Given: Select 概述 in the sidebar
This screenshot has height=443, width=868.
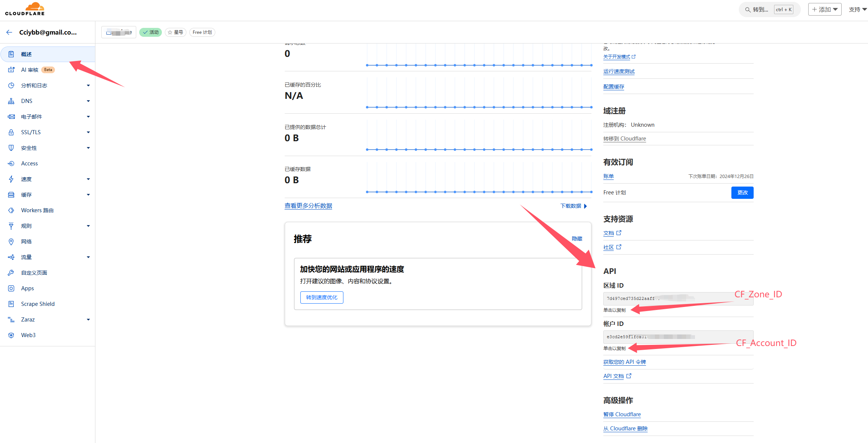Looking at the screenshot, I should coord(27,54).
